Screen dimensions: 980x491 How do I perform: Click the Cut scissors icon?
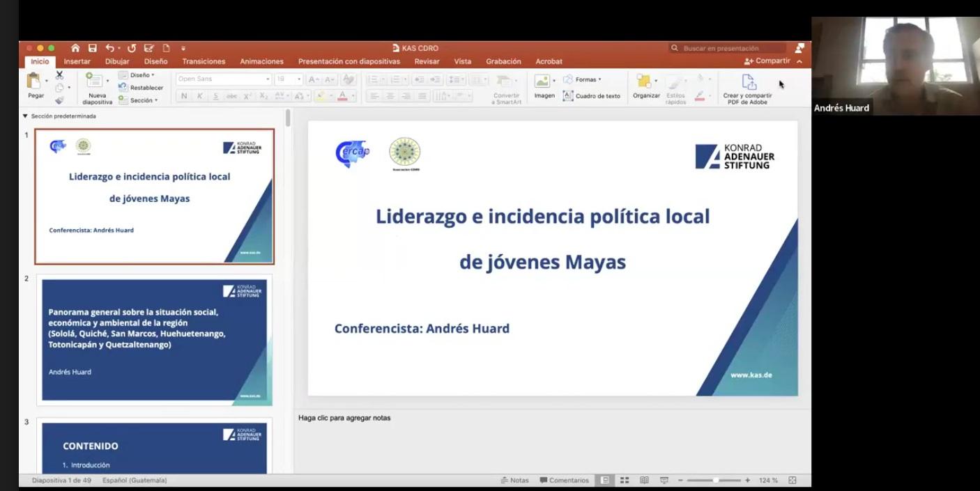(59, 75)
